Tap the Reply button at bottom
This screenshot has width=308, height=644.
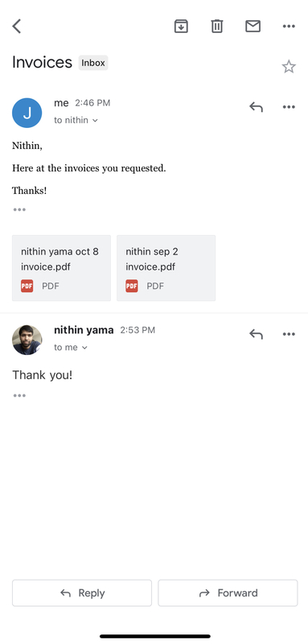pos(82,593)
